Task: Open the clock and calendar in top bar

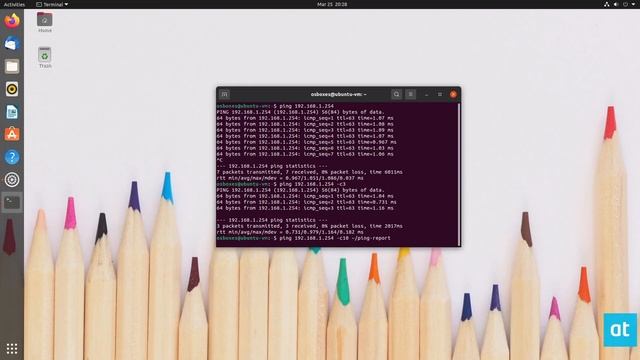Action: pyautogui.click(x=332, y=4)
